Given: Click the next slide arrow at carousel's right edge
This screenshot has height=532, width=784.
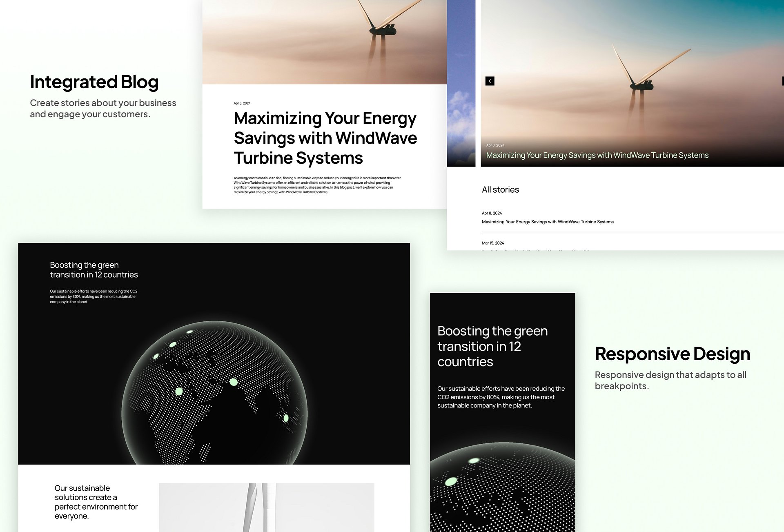Looking at the screenshot, I should (x=782, y=81).
